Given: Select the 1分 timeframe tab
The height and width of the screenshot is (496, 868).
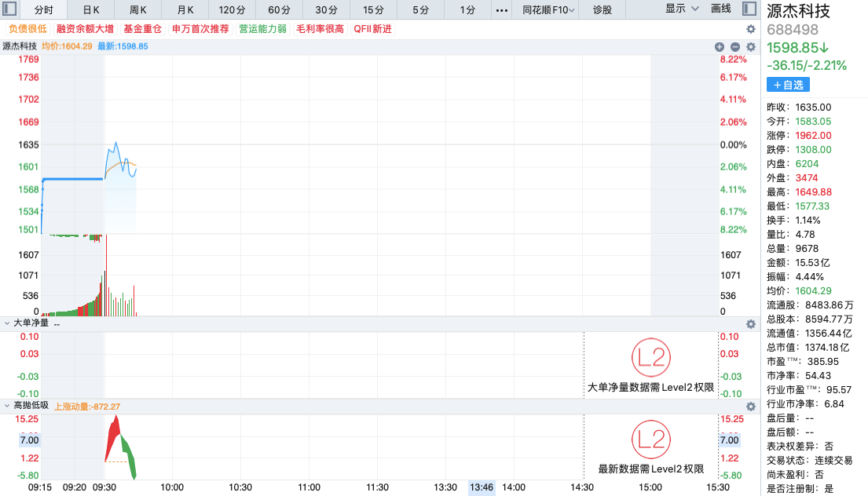Looking at the screenshot, I should [467, 10].
